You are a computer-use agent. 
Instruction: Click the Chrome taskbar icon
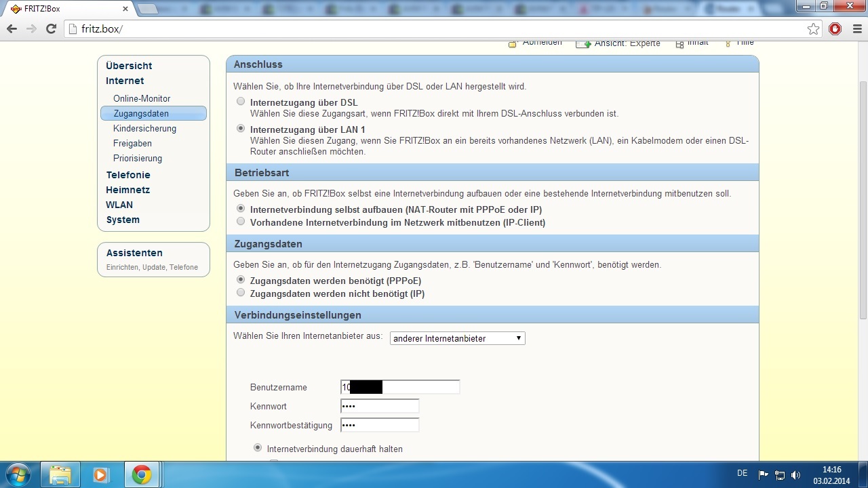tap(142, 474)
